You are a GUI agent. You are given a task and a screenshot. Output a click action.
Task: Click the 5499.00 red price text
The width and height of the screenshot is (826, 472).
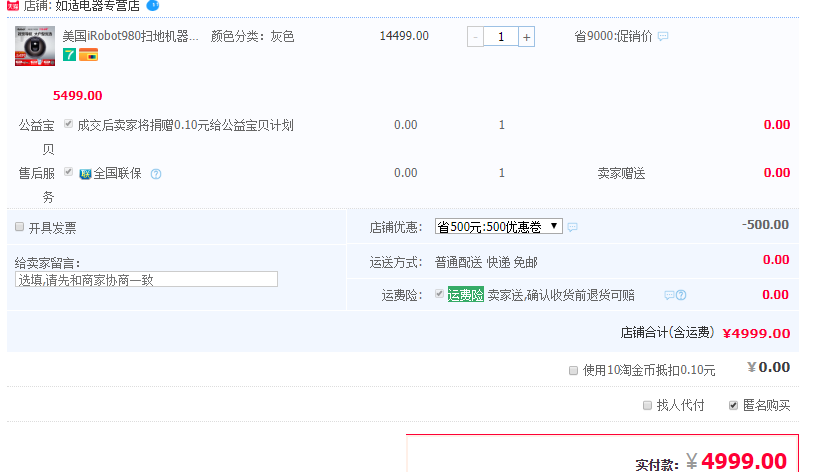77,95
